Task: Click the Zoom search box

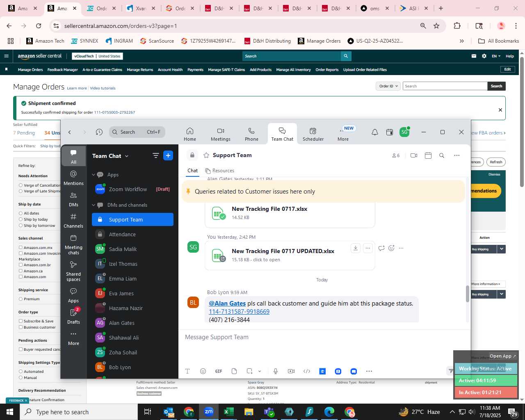Action: 137,132
